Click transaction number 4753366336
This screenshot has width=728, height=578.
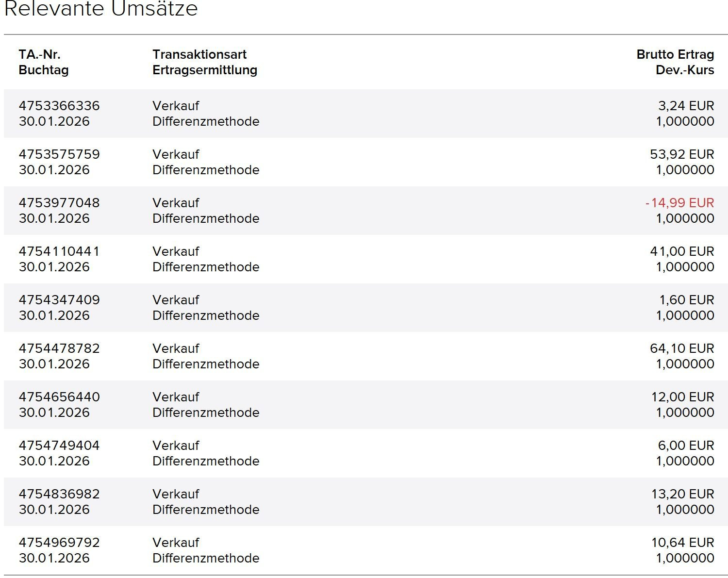pyautogui.click(x=59, y=106)
